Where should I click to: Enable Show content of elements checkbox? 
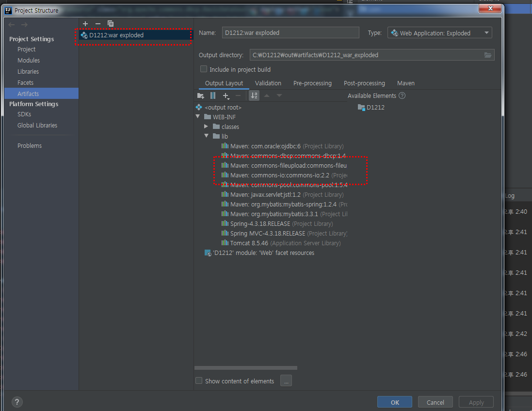tap(199, 381)
